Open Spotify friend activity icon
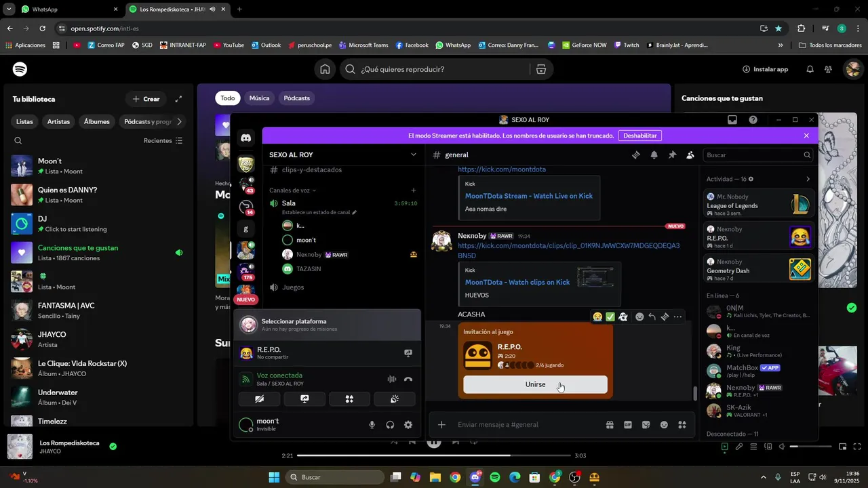 [x=828, y=69]
